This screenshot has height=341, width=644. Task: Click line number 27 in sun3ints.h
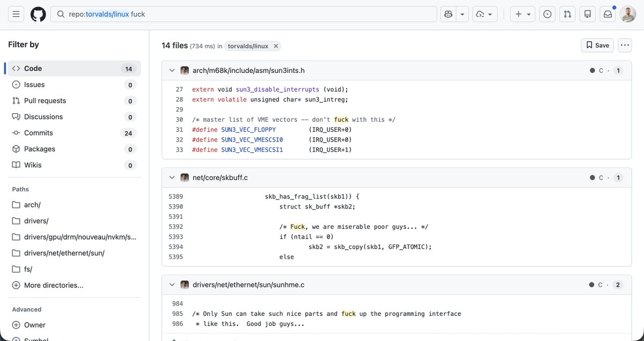(179, 90)
